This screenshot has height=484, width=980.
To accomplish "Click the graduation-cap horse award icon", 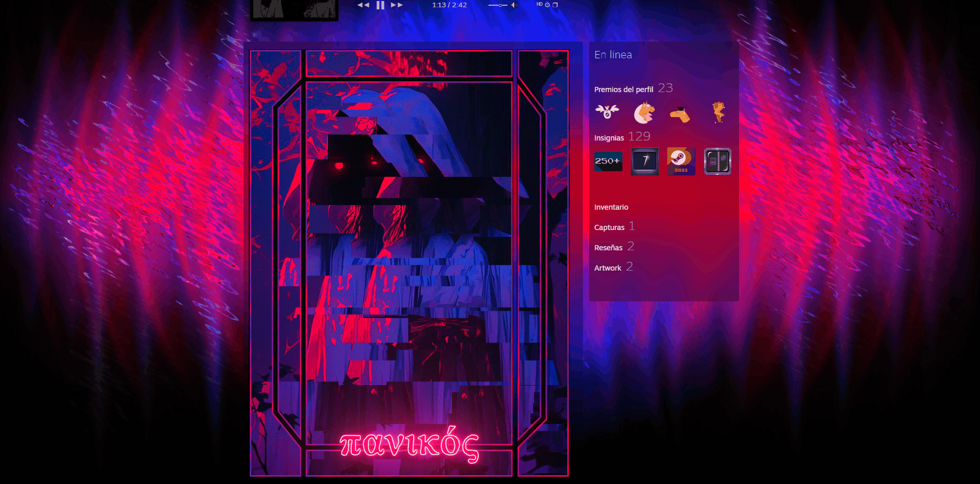I will (x=680, y=114).
